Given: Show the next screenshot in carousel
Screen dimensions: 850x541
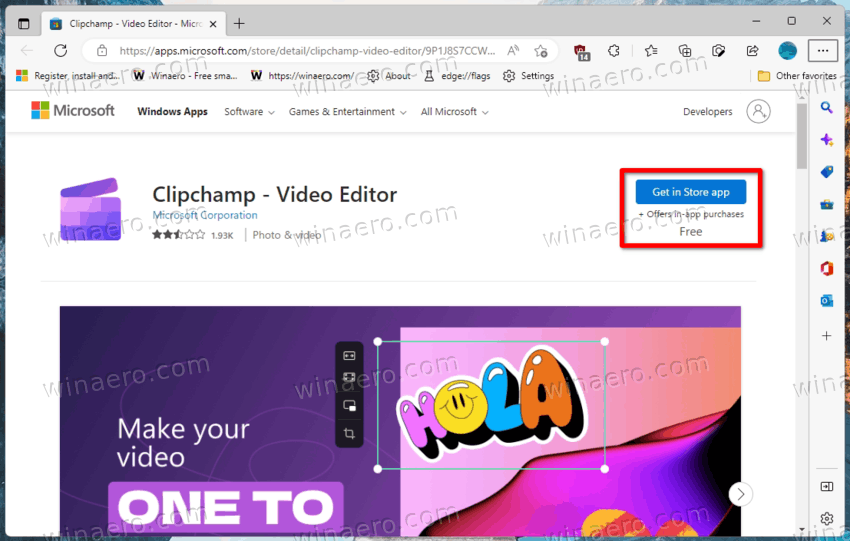Looking at the screenshot, I should (740, 494).
